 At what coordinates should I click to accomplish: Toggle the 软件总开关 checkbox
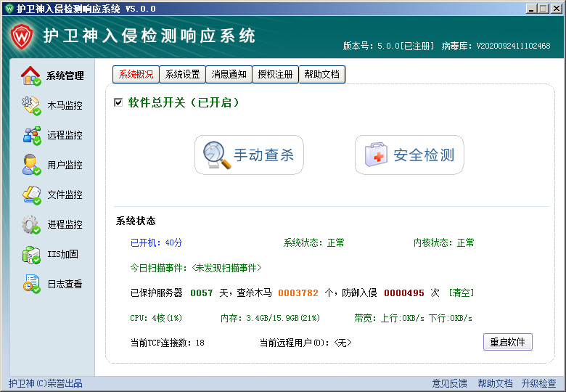[x=118, y=103]
